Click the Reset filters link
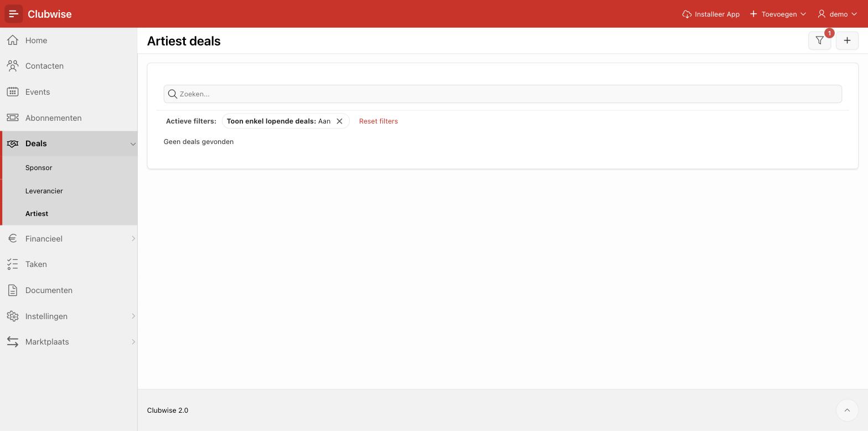The height and width of the screenshot is (431, 868). [x=379, y=121]
